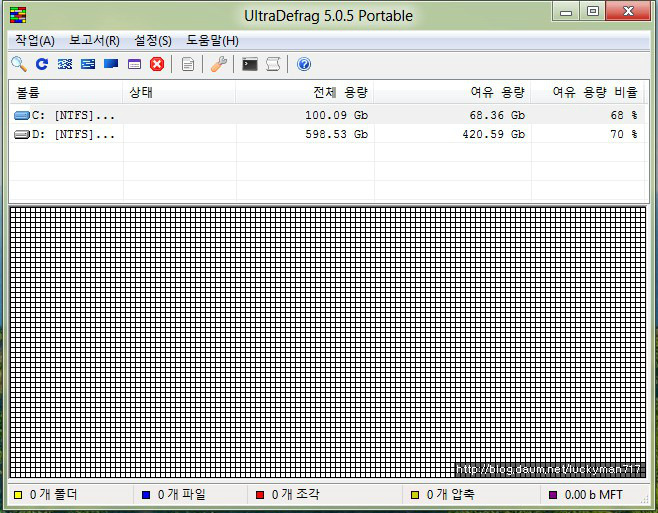658x513 pixels.
Task: Click the red fragments legend swatch
Action: click(x=260, y=495)
